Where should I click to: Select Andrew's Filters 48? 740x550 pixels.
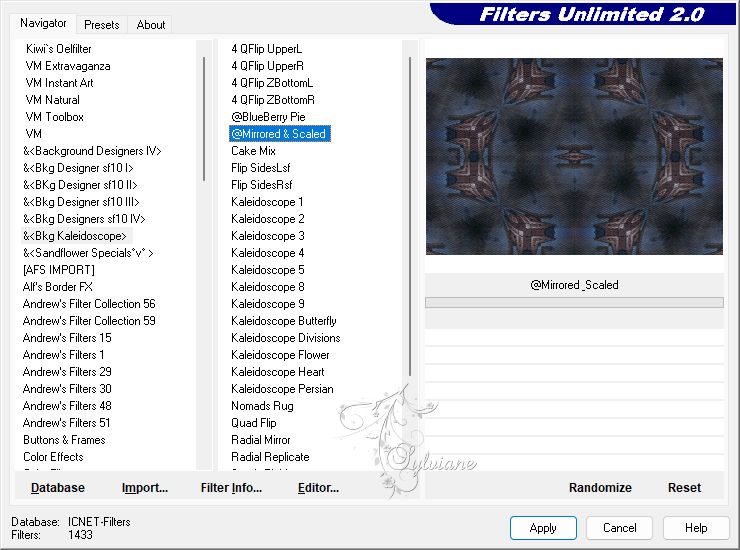click(x=67, y=406)
